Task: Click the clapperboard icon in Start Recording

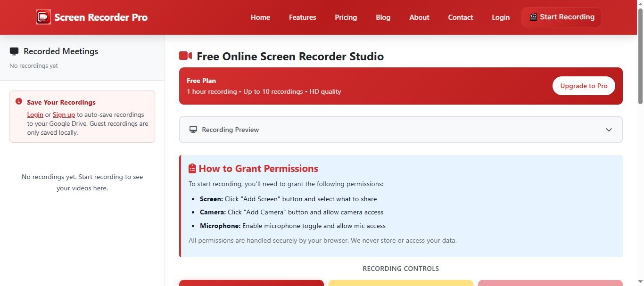Action: click(533, 17)
